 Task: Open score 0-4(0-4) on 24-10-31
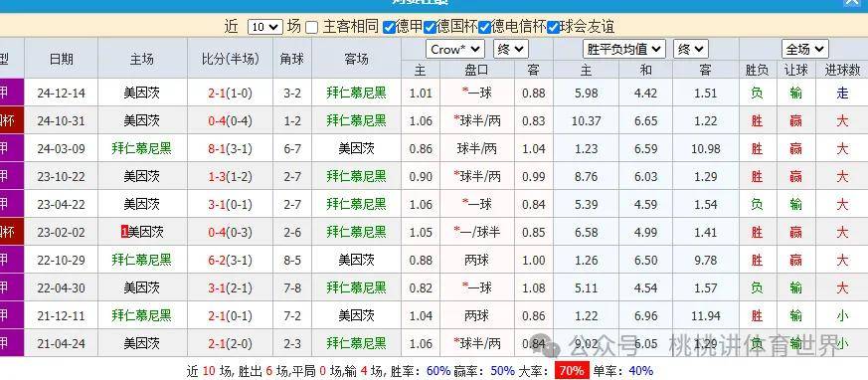(231, 120)
